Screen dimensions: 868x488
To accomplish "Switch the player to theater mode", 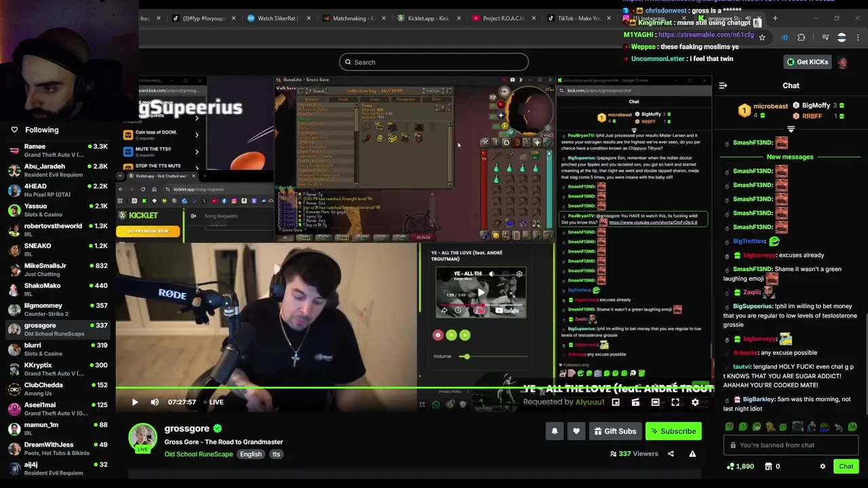I will coord(655,402).
